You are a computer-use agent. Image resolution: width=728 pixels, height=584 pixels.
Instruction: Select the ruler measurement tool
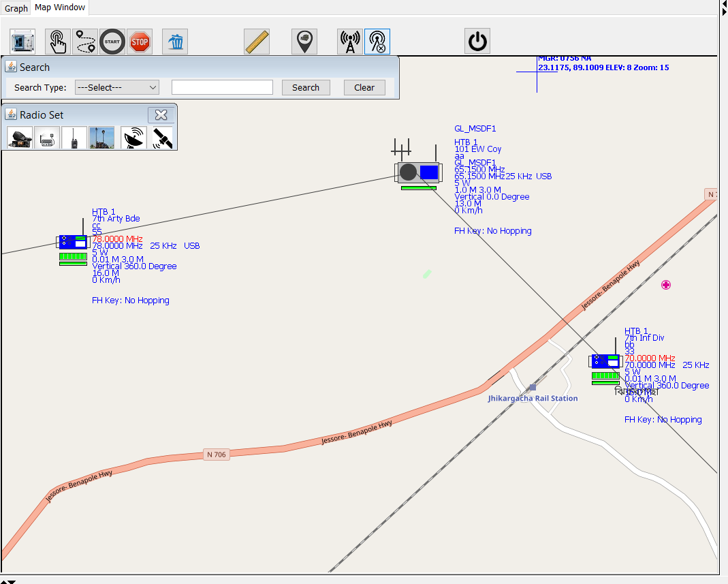pos(257,42)
